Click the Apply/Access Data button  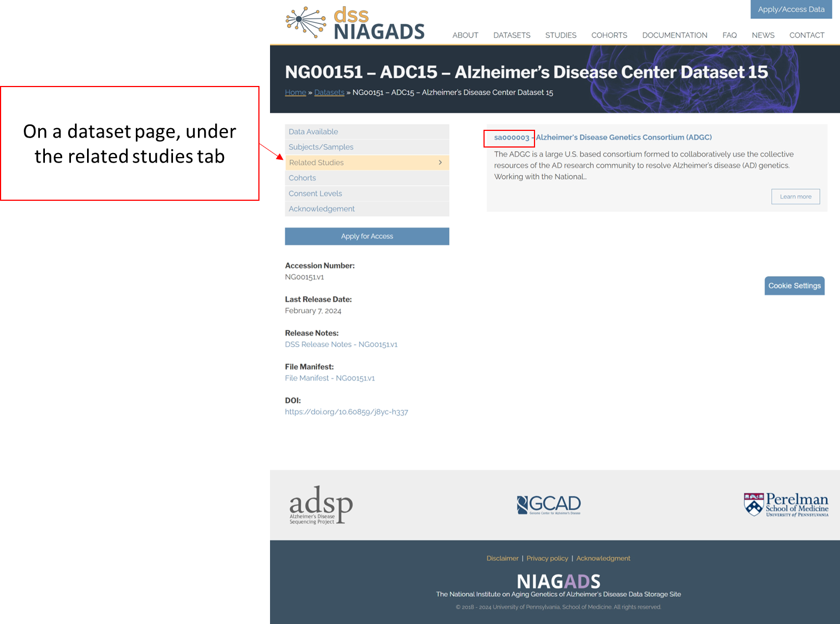(x=791, y=9)
